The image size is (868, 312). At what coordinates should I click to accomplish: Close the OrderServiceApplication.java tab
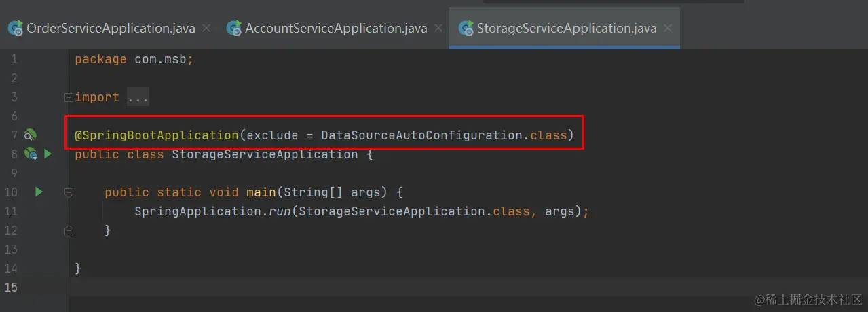[206, 29]
